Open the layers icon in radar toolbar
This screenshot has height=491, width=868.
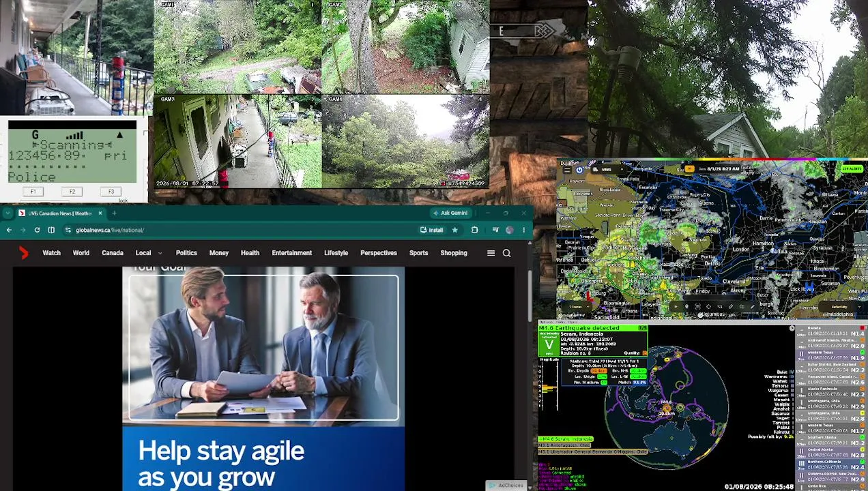[x=741, y=307]
